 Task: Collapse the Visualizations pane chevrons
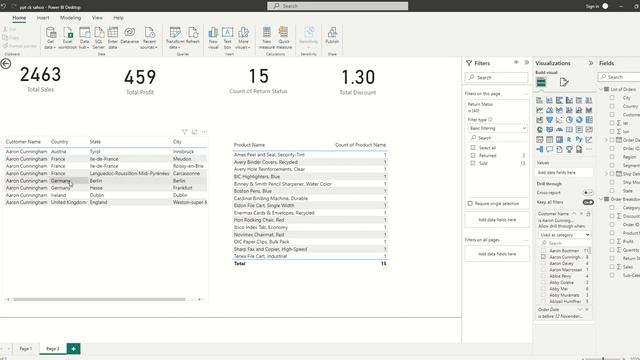point(591,63)
